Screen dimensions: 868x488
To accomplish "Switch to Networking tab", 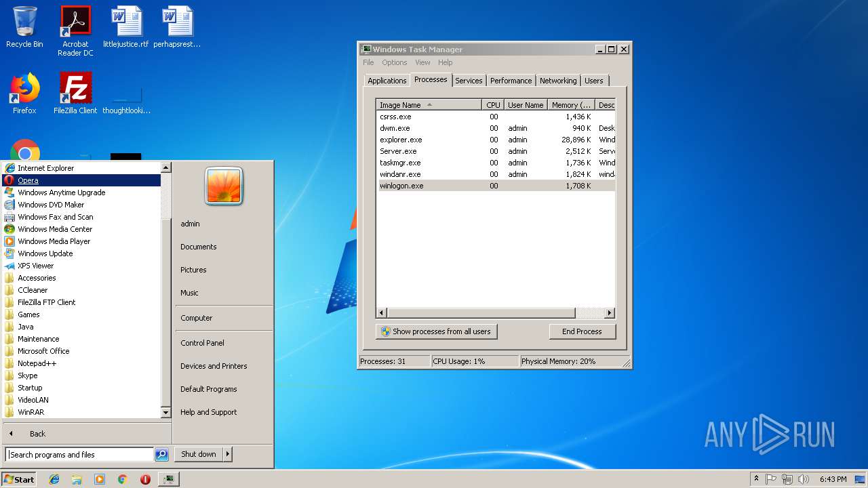I will [558, 81].
